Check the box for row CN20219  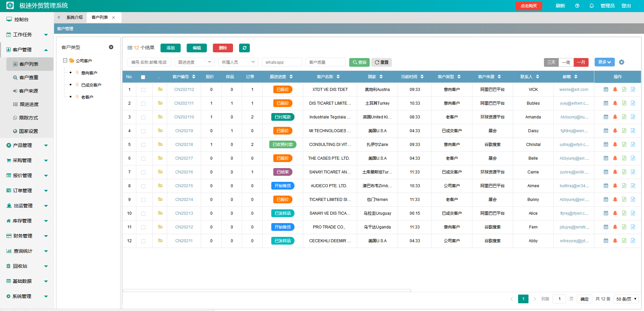point(143,131)
